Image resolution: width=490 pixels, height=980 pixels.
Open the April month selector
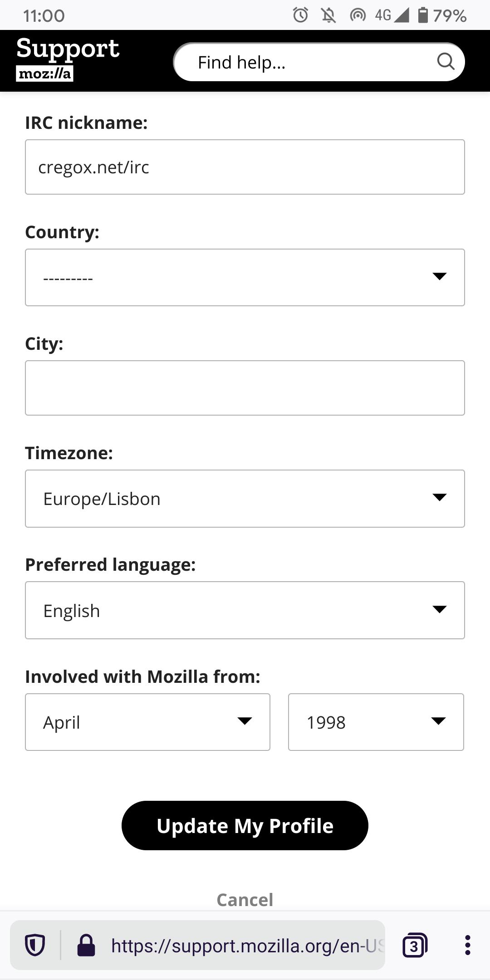[x=147, y=722]
